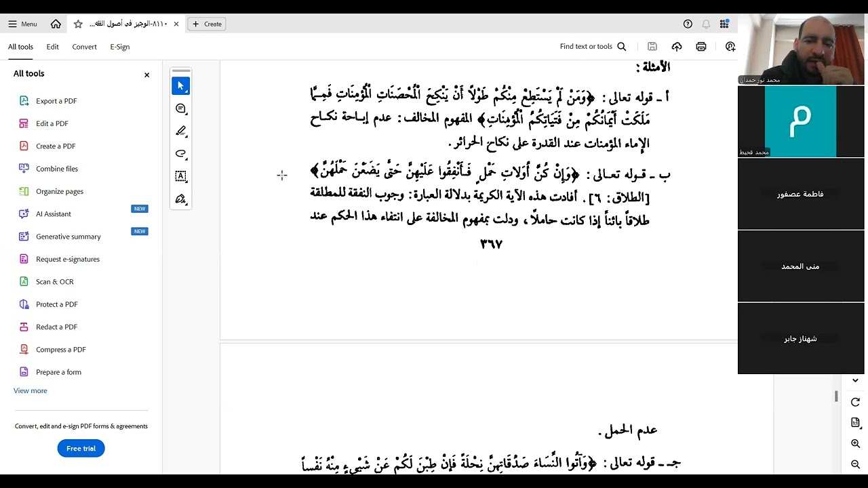Expand the page navigation chevron down

click(x=855, y=380)
